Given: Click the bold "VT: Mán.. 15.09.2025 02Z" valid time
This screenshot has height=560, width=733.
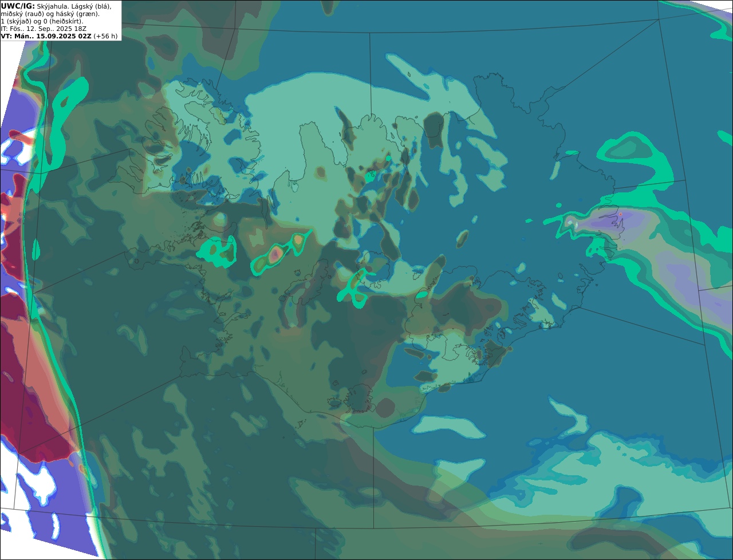Looking at the screenshot, I should pyautogui.click(x=46, y=36).
